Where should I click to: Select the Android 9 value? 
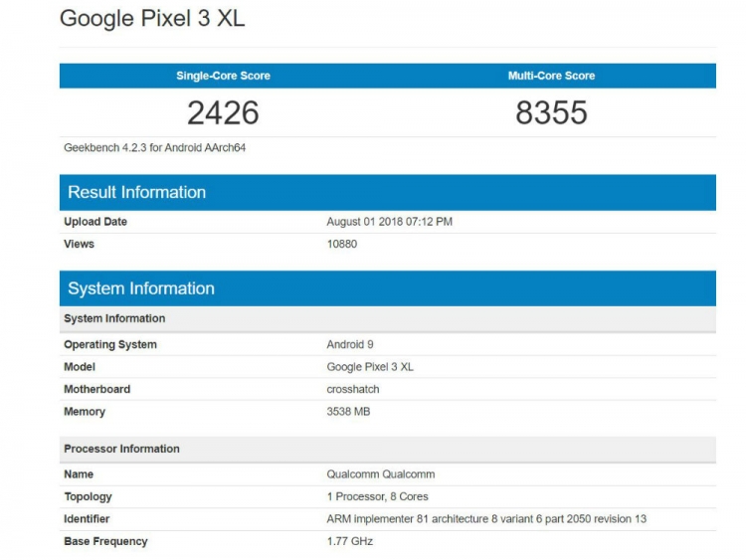click(348, 344)
